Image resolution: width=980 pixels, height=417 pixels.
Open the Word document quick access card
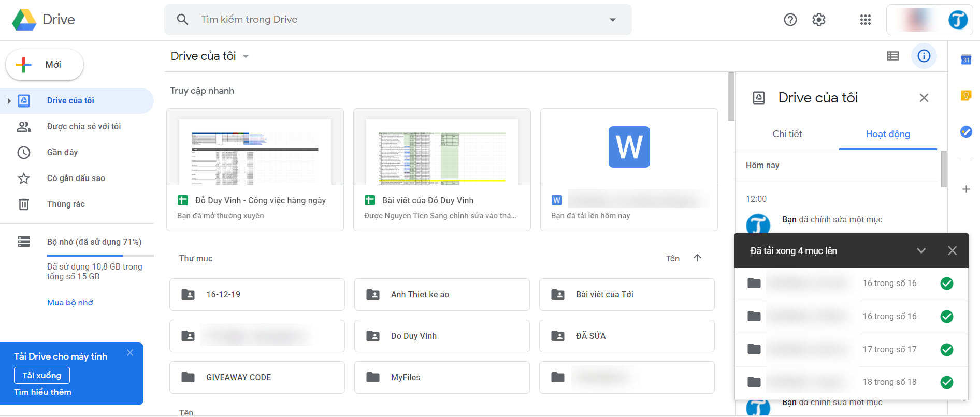point(629,170)
